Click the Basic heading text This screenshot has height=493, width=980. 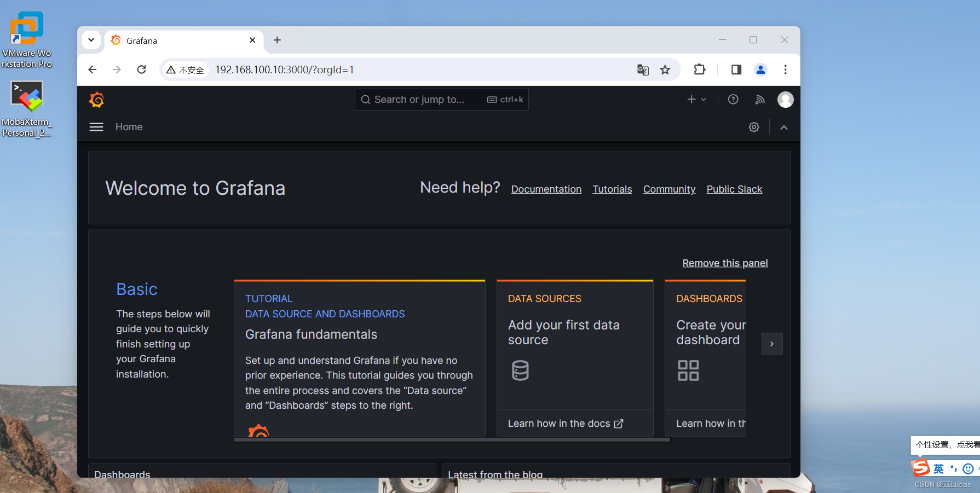(137, 289)
